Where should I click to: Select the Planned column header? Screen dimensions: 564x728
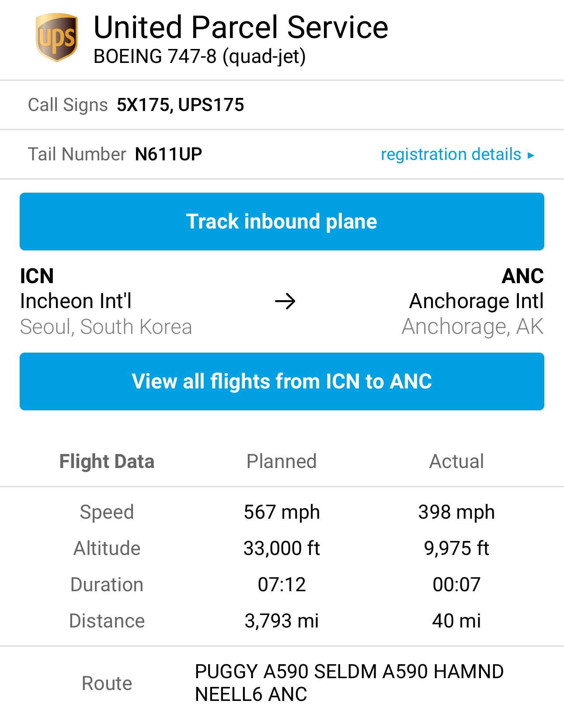(x=282, y=461)
